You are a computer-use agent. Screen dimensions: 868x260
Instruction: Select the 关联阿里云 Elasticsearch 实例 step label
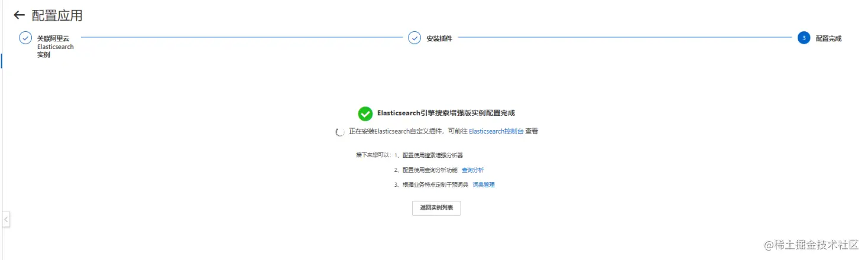(x=56, y=47)
